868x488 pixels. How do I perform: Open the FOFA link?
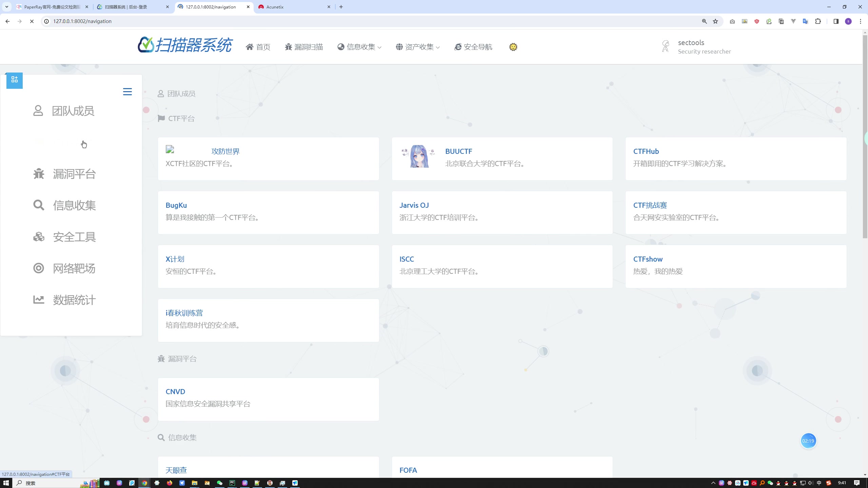click(408, 470)
